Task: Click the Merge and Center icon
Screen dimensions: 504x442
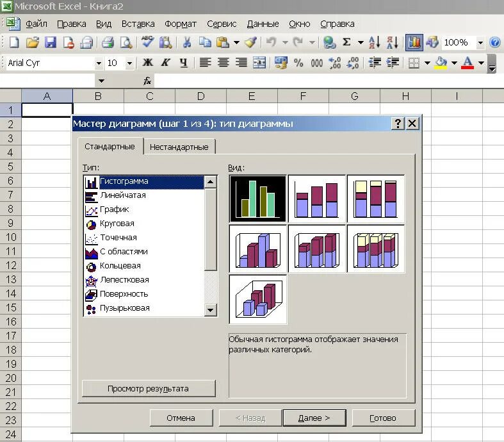Action: pyautogui.click(x=259, y=63)
